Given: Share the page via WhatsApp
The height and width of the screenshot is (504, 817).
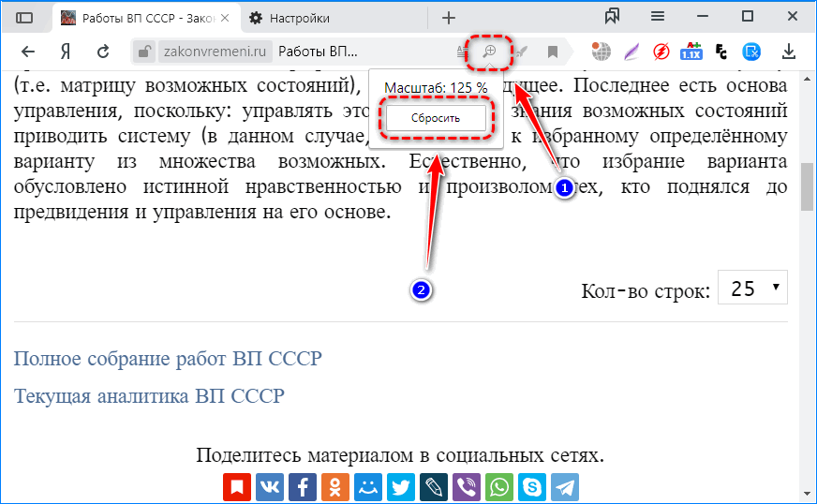Looking at the screenshot, I should click(x=499, y=487).
